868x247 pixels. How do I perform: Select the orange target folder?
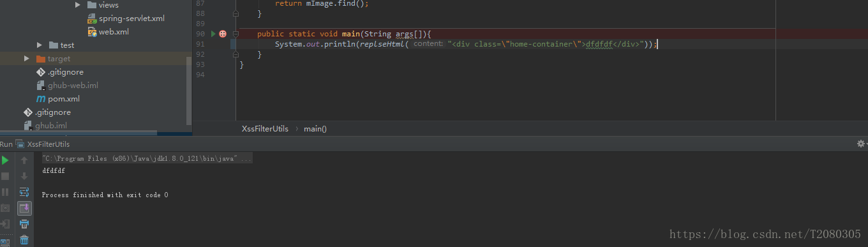tap(59, 59)
